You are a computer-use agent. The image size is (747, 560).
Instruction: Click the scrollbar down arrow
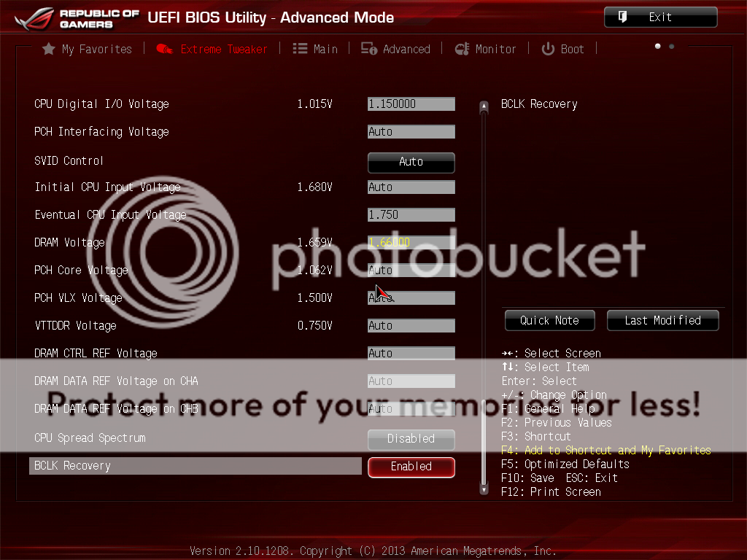coord(483,490)
